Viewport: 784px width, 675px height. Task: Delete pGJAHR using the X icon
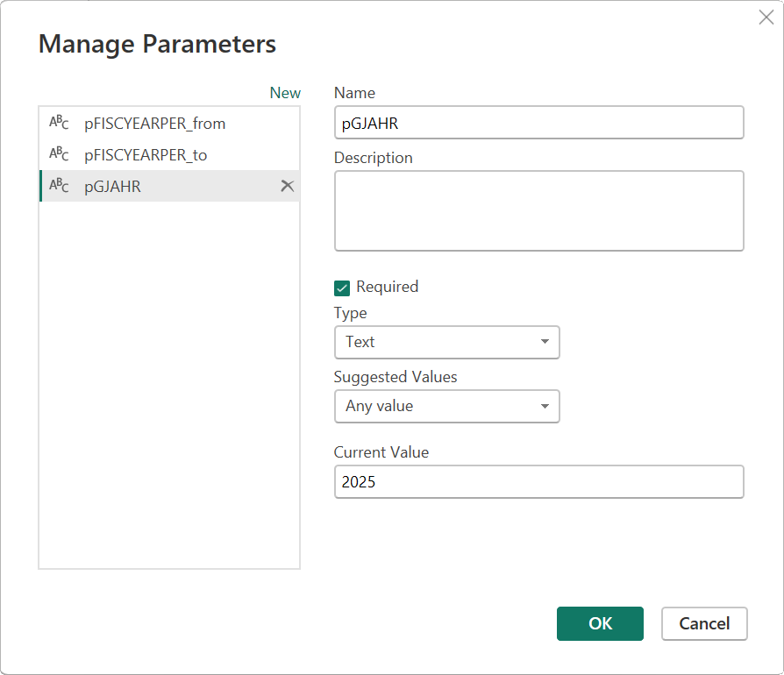point(287,186)
